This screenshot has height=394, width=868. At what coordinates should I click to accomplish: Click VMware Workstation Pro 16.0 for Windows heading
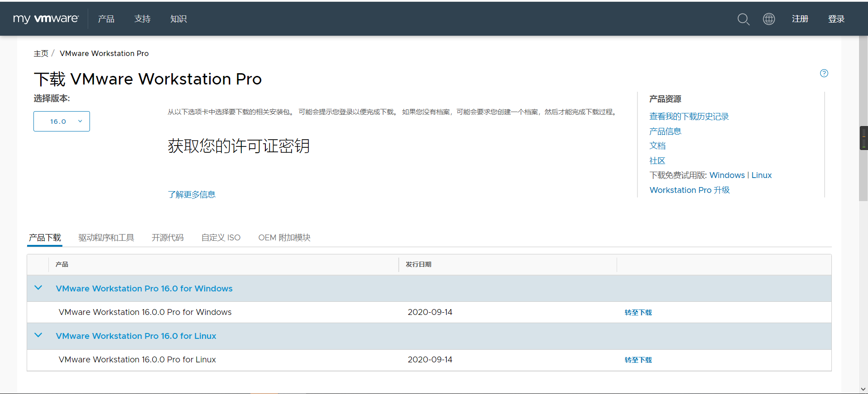coord(144,289)
